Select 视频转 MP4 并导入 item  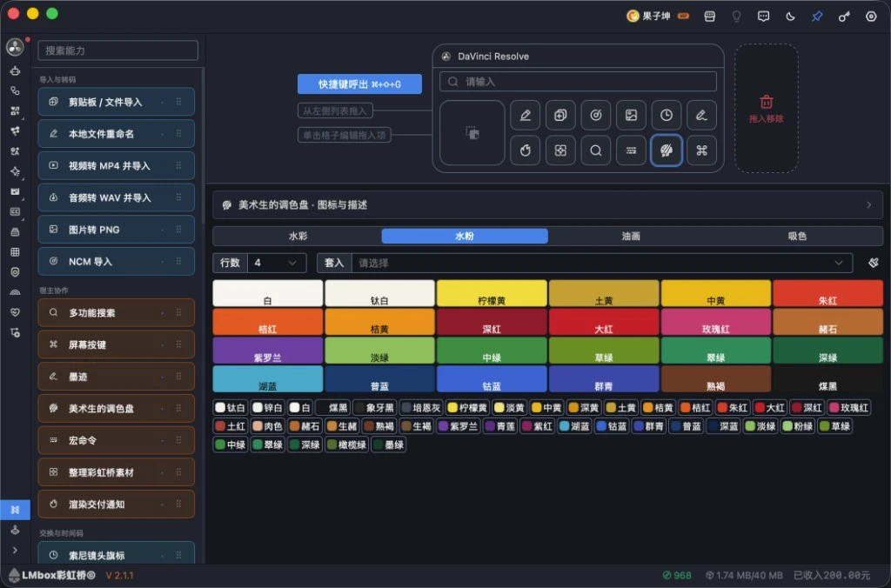[x=117, y=166]
